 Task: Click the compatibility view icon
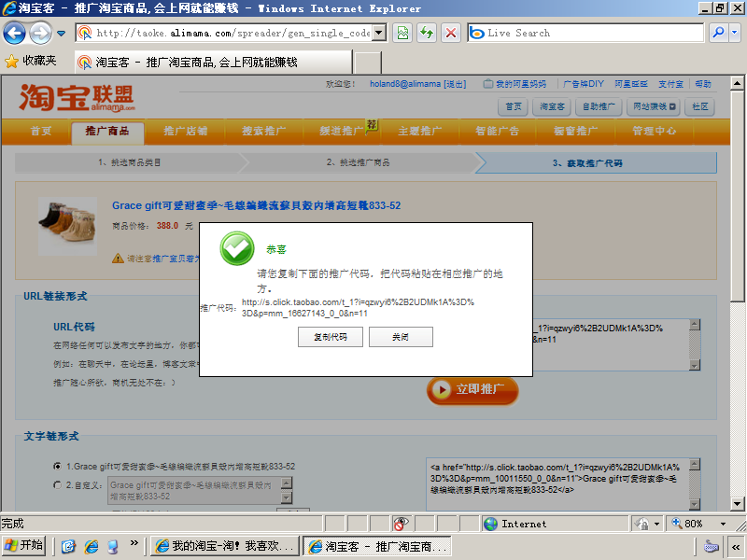[402, 33]
